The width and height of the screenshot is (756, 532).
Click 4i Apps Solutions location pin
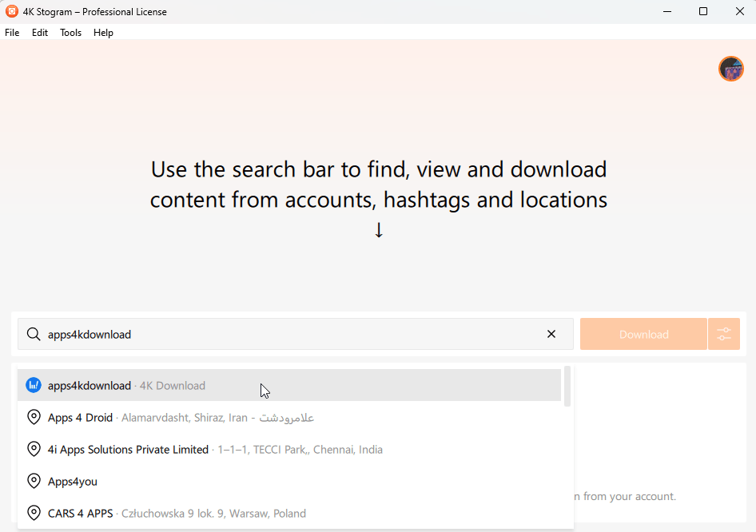(x=34, y=449)
